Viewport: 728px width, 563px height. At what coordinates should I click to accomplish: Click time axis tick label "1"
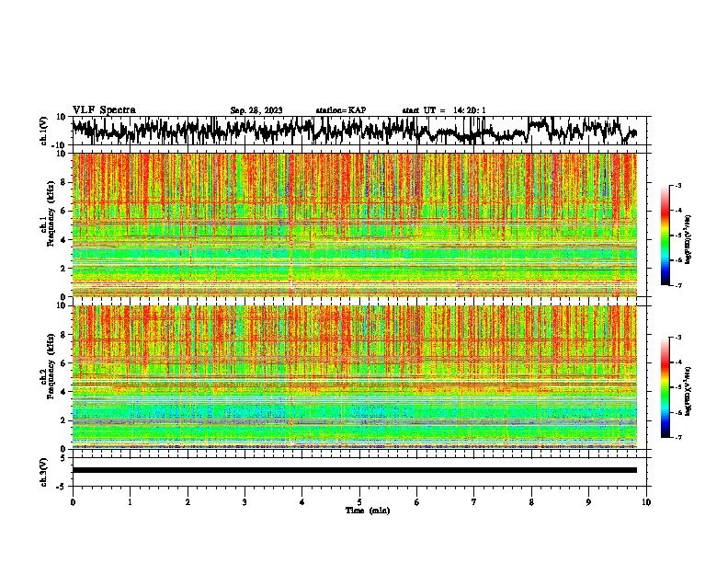130,502
